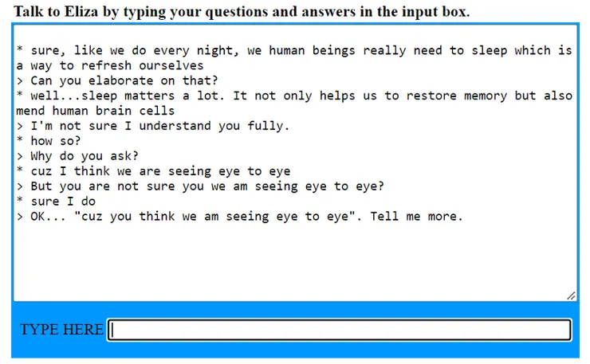
Task: Click the line beginning "* well...sleep matters"
Action: (293, 96)
